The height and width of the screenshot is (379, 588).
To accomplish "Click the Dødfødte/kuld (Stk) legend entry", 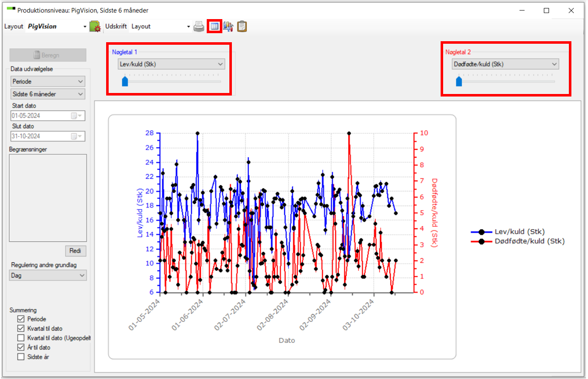I will 518,241.
